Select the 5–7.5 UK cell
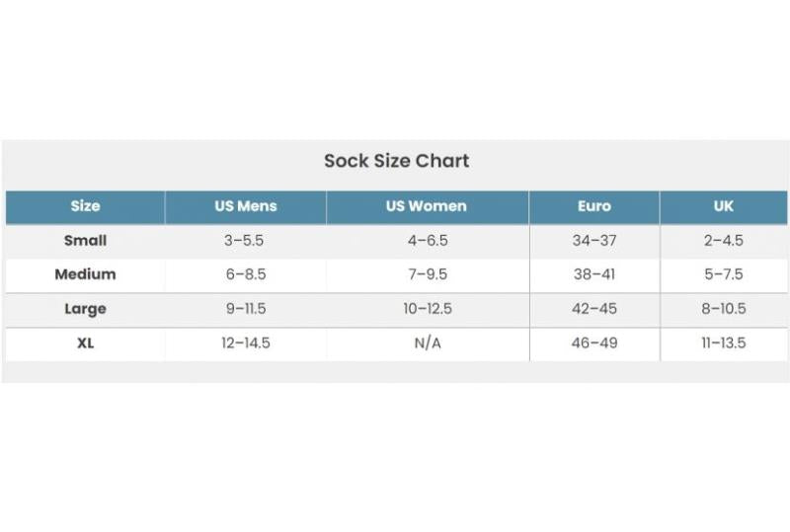This screenshot has width=790, height=532. pos(724,274)
